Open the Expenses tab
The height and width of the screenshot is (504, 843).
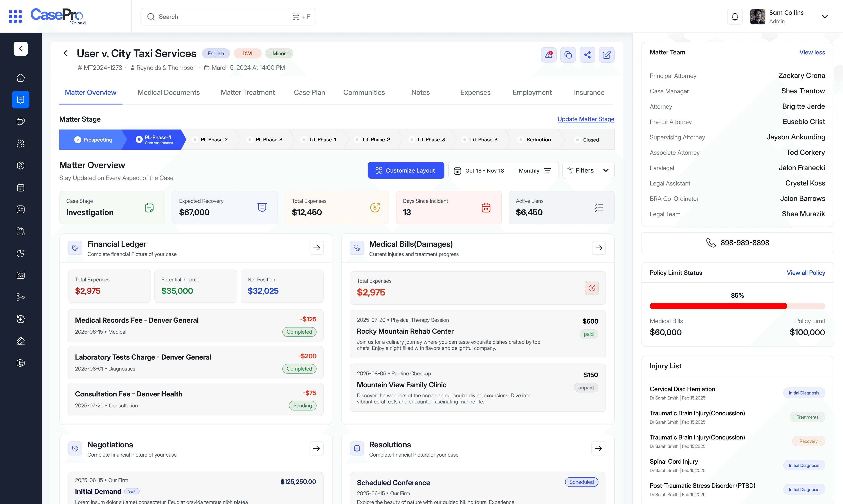click(x=475, y=92)
